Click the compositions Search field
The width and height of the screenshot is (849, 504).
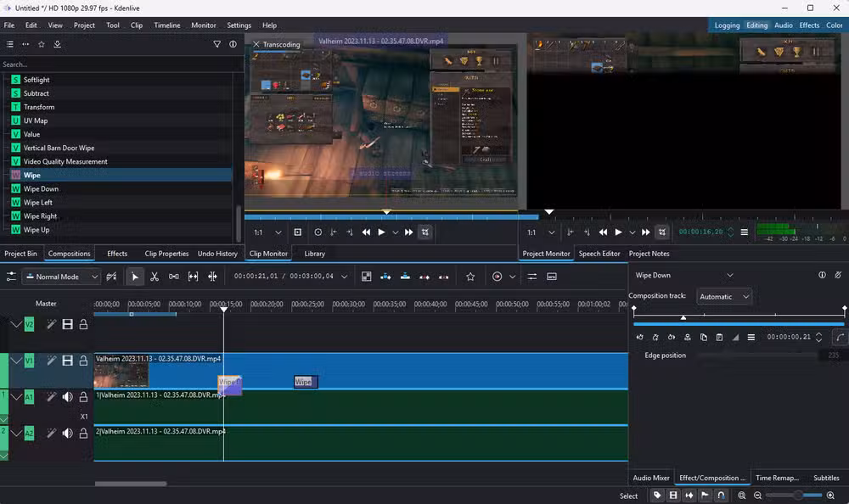coord(121,64)
